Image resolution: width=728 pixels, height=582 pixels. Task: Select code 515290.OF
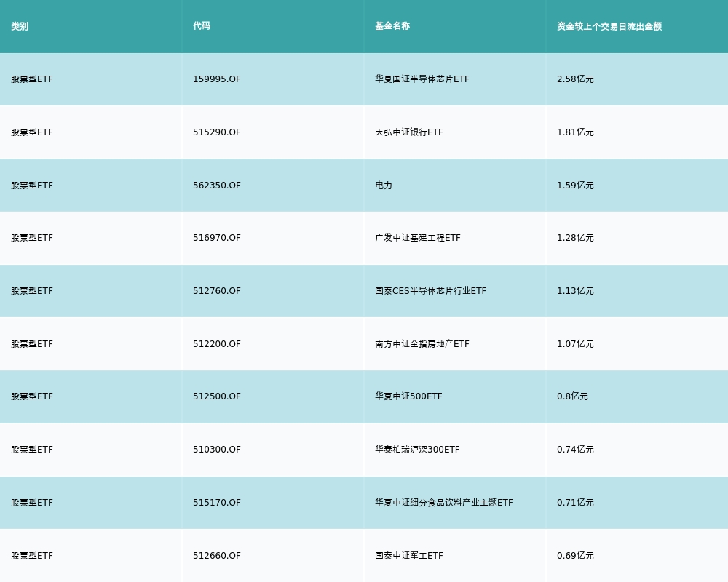(x=217, y=132)
